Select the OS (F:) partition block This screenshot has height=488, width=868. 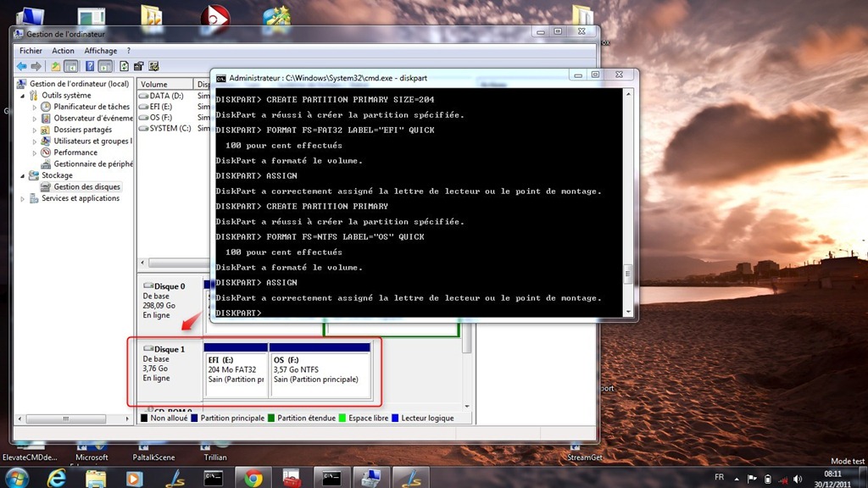point(320,369)
